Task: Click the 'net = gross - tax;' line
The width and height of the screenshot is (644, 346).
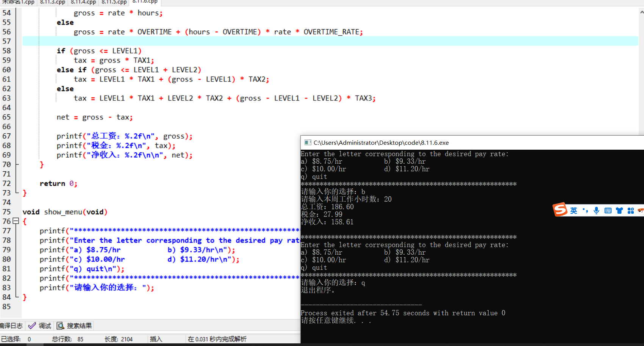Action: coord(95,117)
